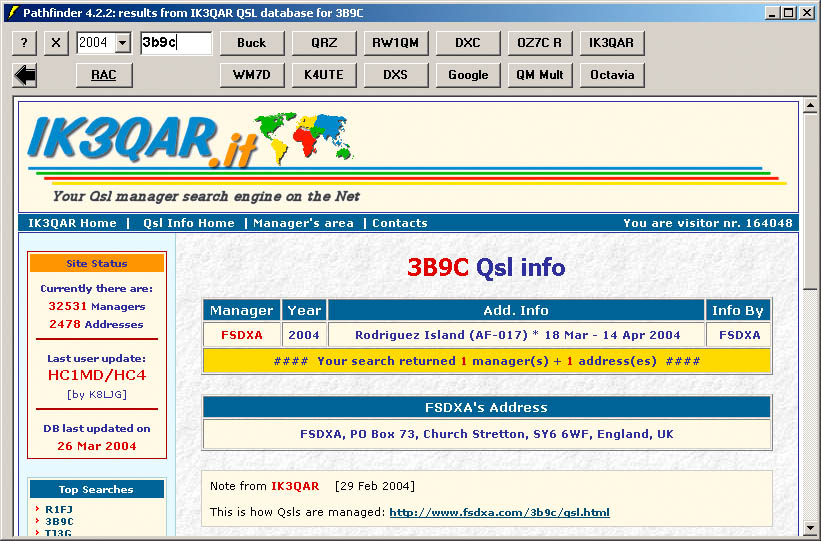
Task: Click the Pathfinder lightning title bar icon
Action: click(13, 12)
